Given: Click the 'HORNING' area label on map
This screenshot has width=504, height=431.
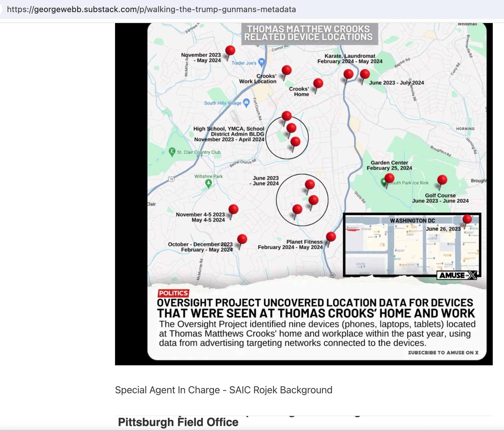Looking at the screenshot, I should pos(465,129).
